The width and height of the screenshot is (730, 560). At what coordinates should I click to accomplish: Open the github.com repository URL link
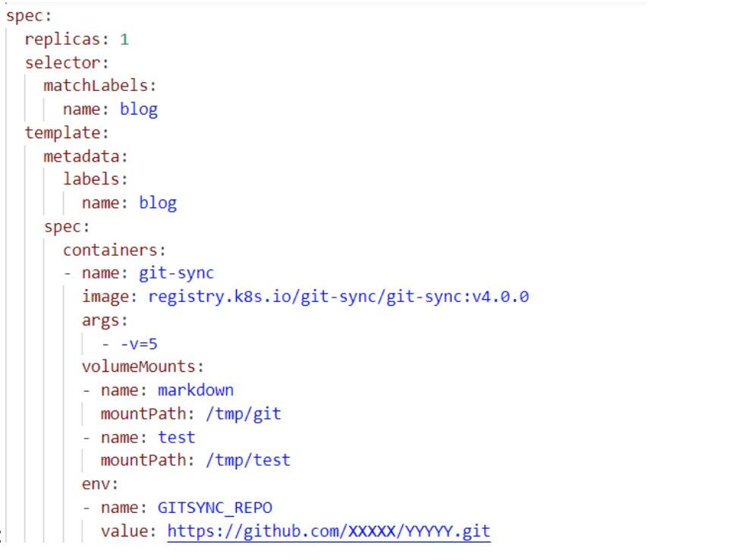tap(329, 530)
